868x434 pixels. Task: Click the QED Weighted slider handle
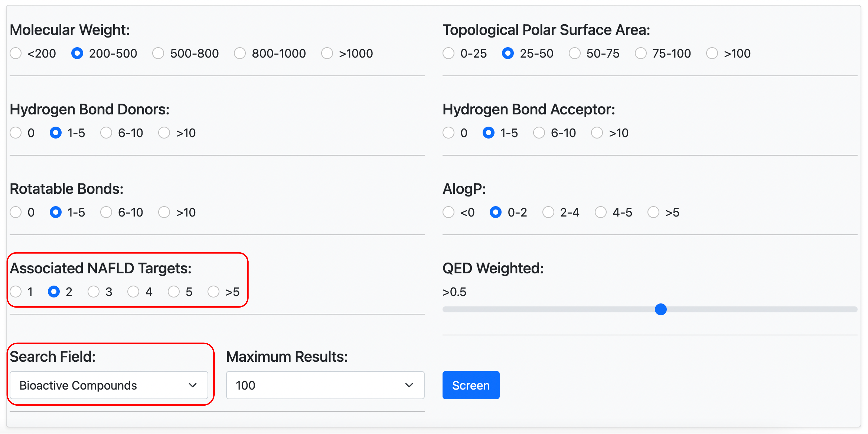click(x=661, y=309)
